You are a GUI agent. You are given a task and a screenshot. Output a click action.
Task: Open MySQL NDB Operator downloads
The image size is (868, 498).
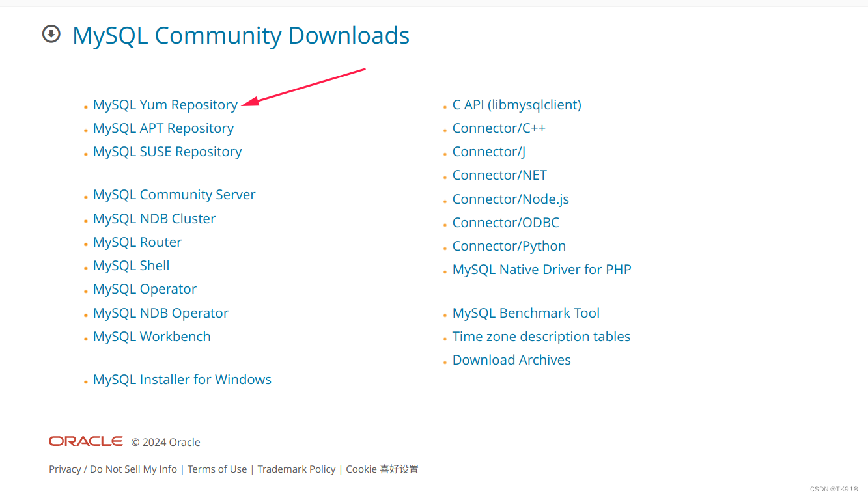tap(161, 313)
